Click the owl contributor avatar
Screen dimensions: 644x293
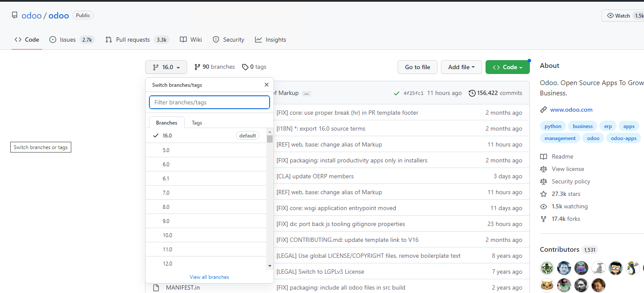coord(547,285)
